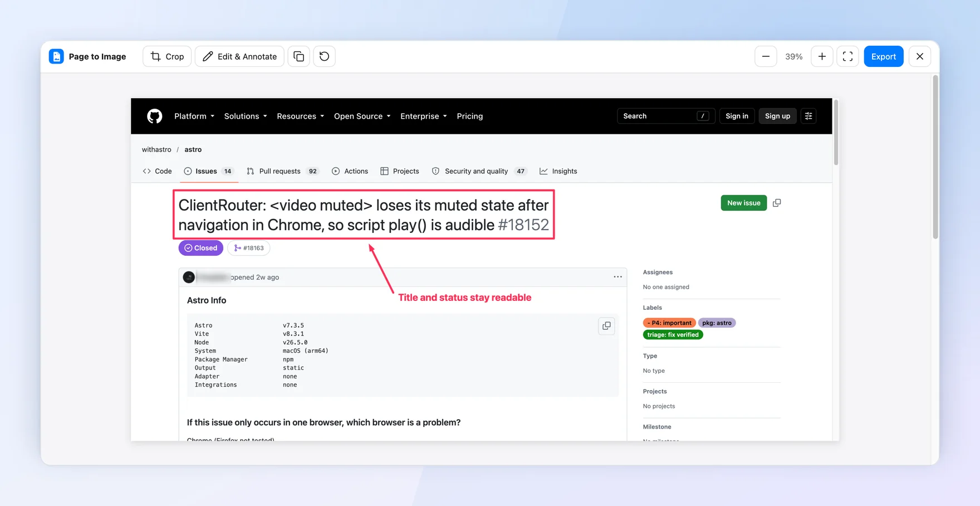Expand the Resources menu

tap(300, 116)
